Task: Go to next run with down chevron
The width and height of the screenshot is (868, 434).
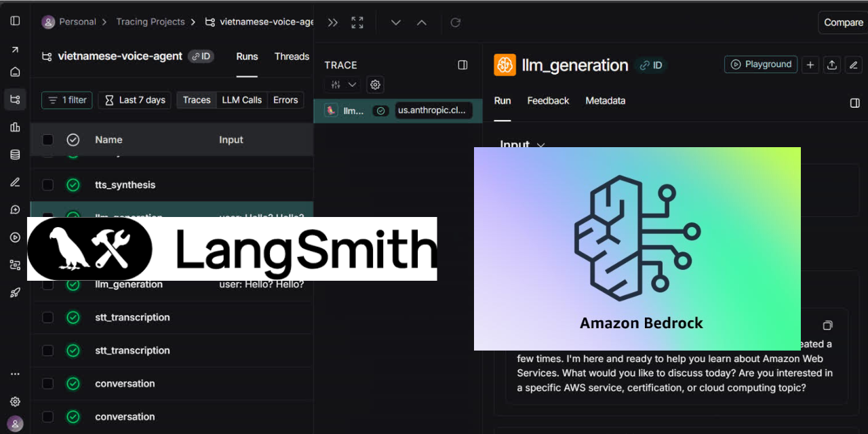Action: 396,22
